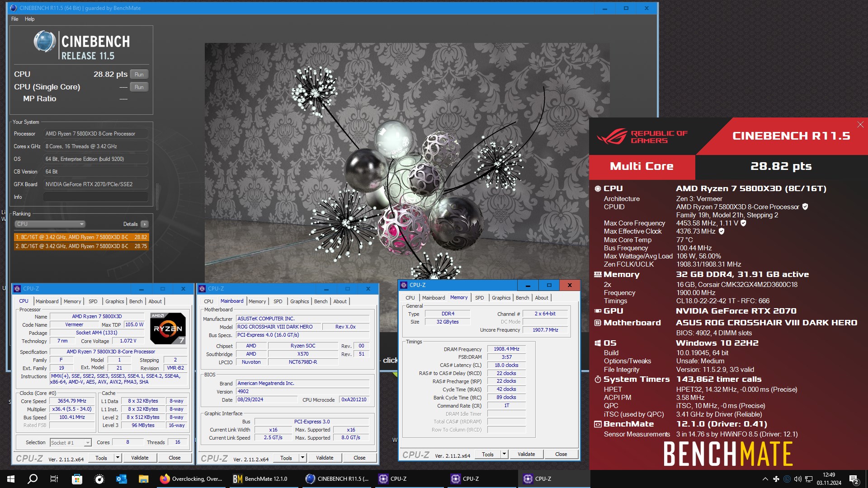Click the Cinebench globe logo
Screen dimensions: 868x488
pyautogui.click(x=45, y=42)
